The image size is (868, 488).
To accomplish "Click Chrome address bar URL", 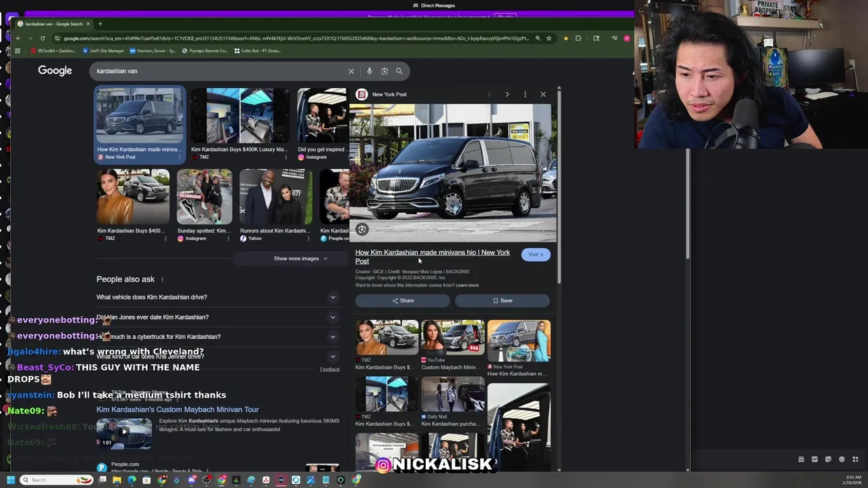I will point(296,39).
